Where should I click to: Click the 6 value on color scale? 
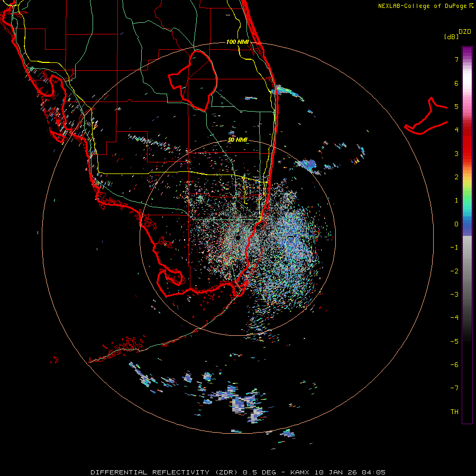456,83
